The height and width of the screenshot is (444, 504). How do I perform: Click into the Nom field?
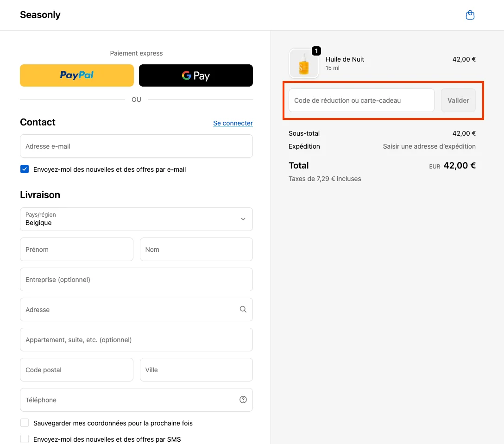196,249
